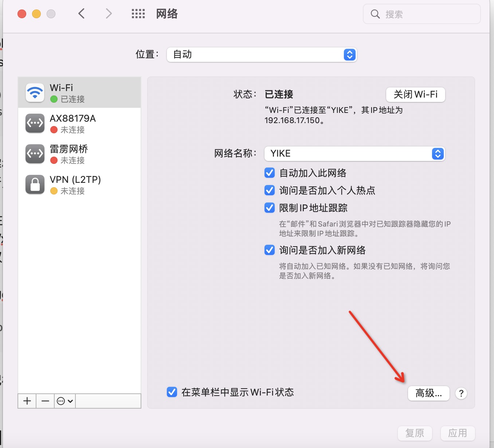The width and height of the screenshot is (494, 448).
Task: Open the help question mark button
Action: click(x=461, y=393)
